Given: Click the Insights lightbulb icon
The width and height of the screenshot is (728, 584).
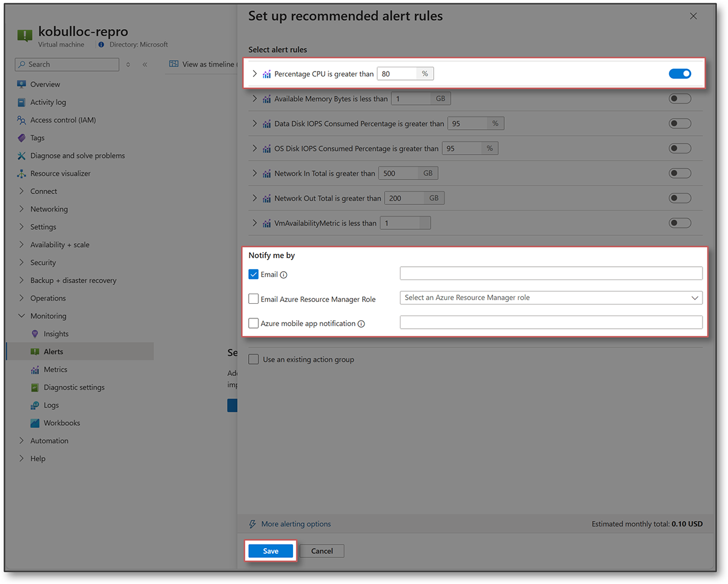Looking at the screenshot, I should (35, 334).
